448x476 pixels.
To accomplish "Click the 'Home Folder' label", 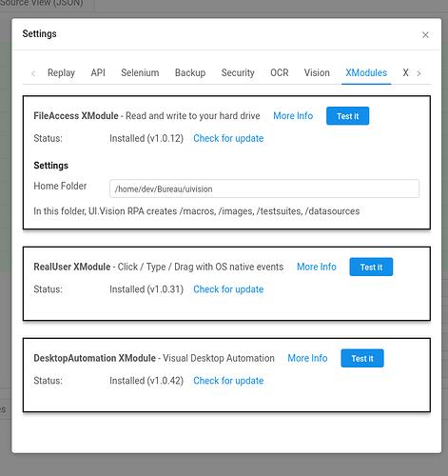I will tap(60, 186).
